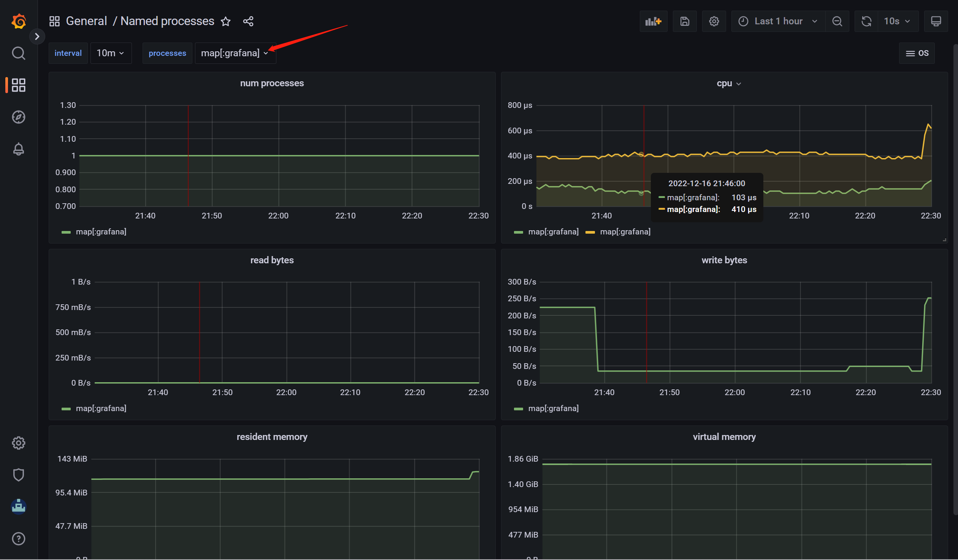
Task: Toggle yellow map[:grafana] series in cpu legend
Action: click(x=625, y=231)
